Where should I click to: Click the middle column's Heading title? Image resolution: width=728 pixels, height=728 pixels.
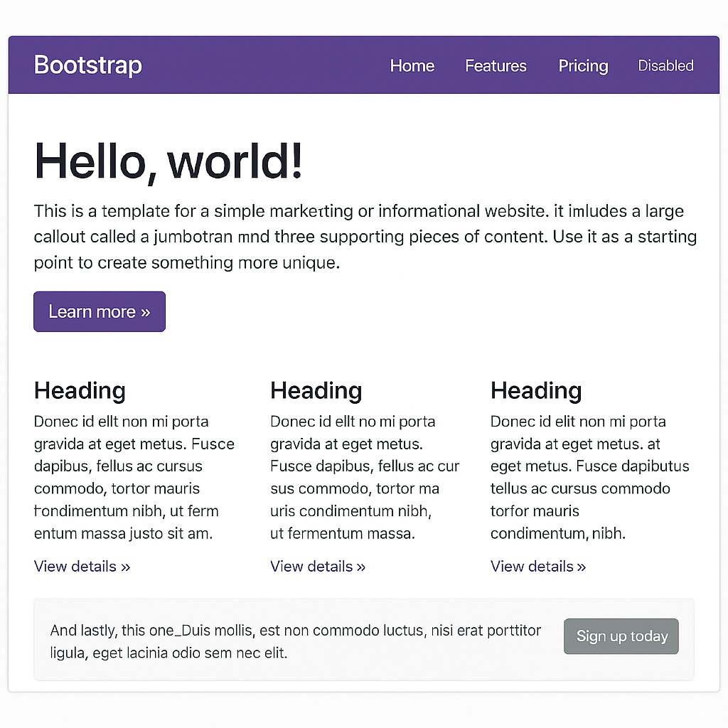[316, 390]
